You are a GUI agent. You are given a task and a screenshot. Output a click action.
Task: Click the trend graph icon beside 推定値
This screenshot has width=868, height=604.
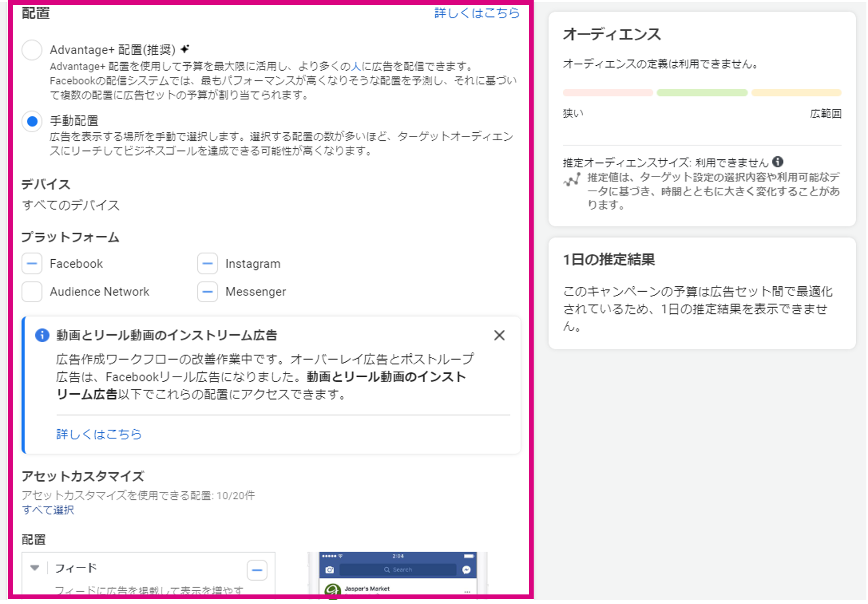[x=572, y=180]
